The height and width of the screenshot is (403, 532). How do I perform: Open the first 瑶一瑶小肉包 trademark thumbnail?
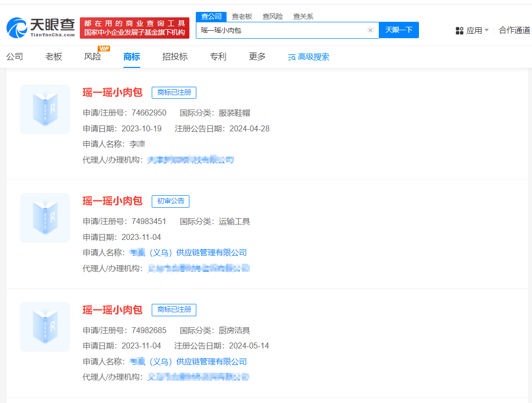point(44,109)
